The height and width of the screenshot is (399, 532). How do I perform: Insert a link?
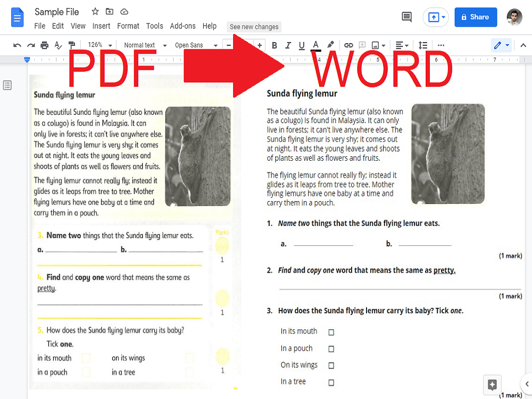(348, 45)
